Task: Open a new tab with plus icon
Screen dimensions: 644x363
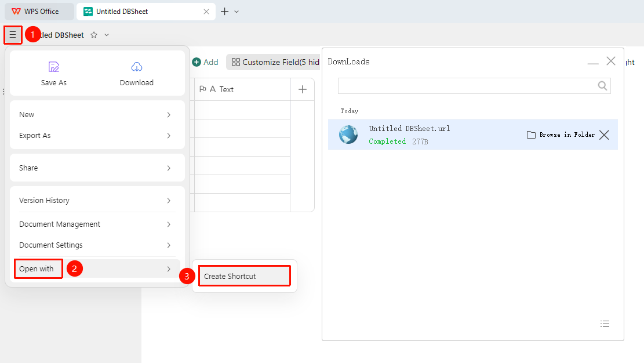Action: [225, 12]
